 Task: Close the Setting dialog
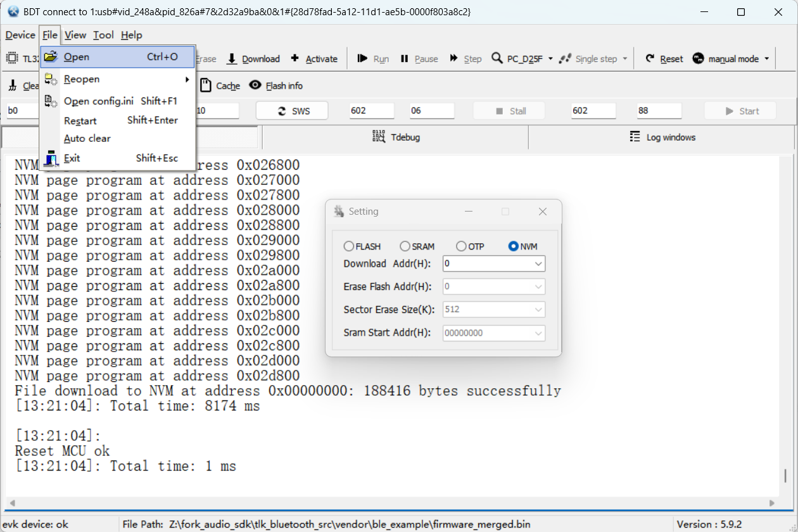(x=543, y=212)
